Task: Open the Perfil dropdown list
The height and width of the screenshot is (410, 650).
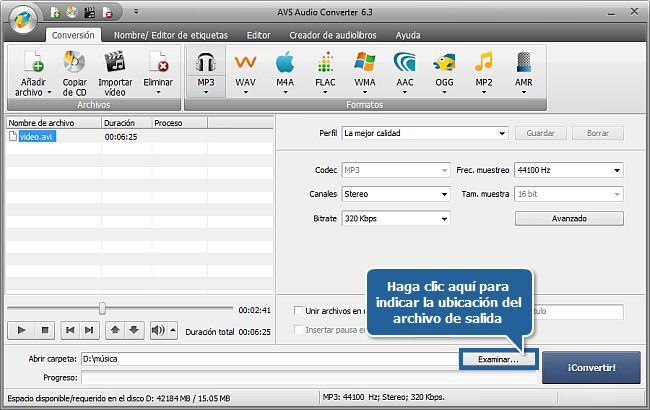Action: pos(425,133)
